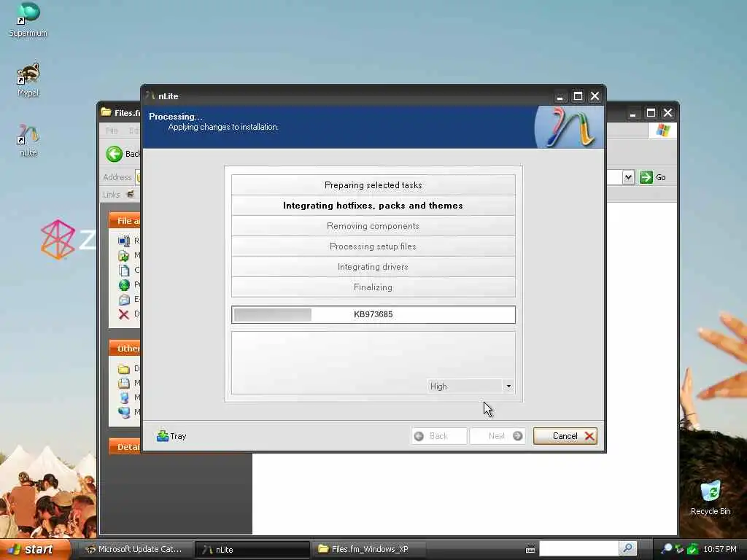The image size is (747, 560).
Task: Select the Integrating drivers step
Action: pos(373,267)
